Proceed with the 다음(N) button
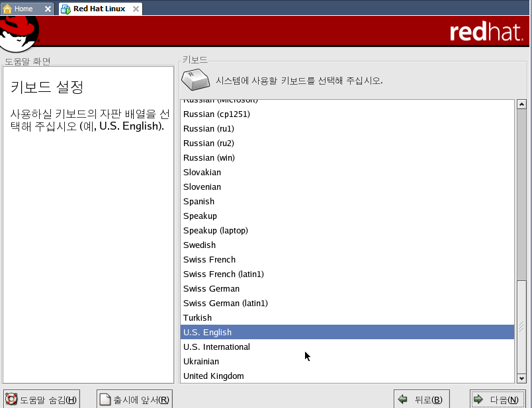The width and height of the screenshot is (532, 408). (x=498, y=399)
